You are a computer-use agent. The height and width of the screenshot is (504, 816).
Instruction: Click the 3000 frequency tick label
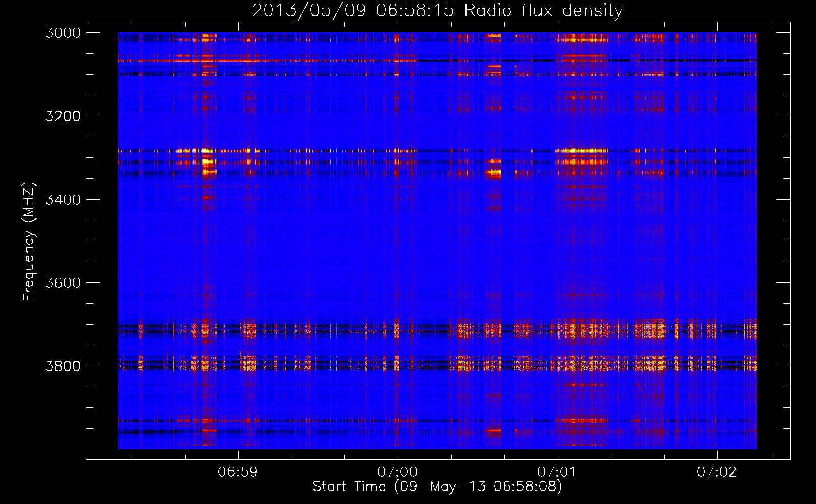click(63, 33)
